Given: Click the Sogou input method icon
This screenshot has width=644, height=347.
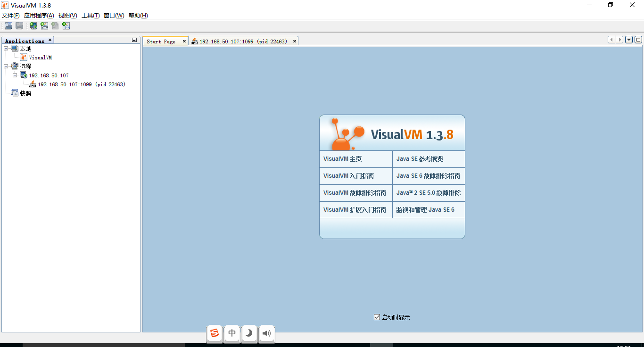Looking at the screenshot, I should 215,333.
